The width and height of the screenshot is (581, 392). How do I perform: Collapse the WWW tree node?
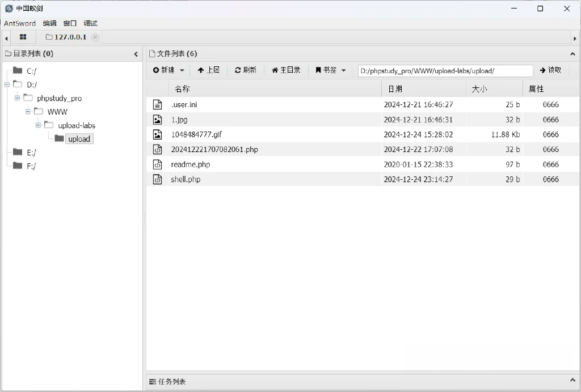[x=28, y=112]
